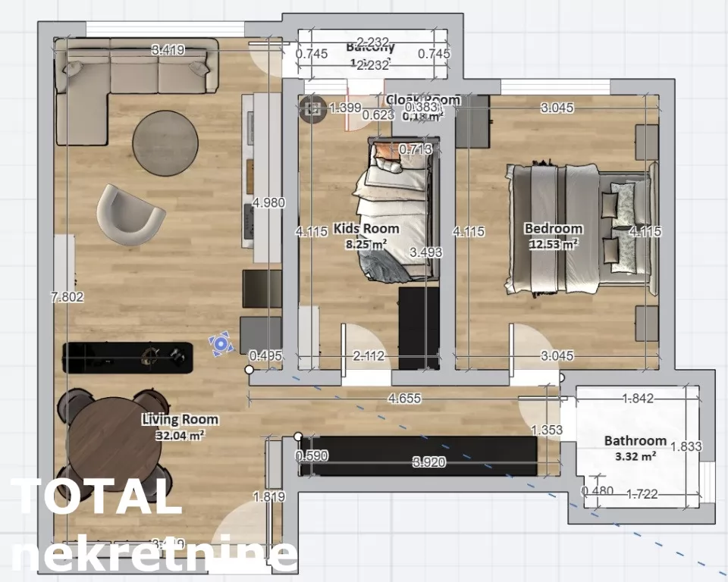Select the Balcony label

pyautogui.click(x=370, y=46)
